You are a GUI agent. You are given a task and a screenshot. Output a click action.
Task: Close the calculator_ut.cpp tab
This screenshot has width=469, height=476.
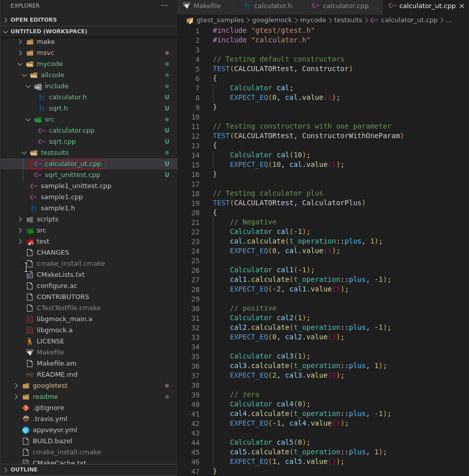pos(462,6)
